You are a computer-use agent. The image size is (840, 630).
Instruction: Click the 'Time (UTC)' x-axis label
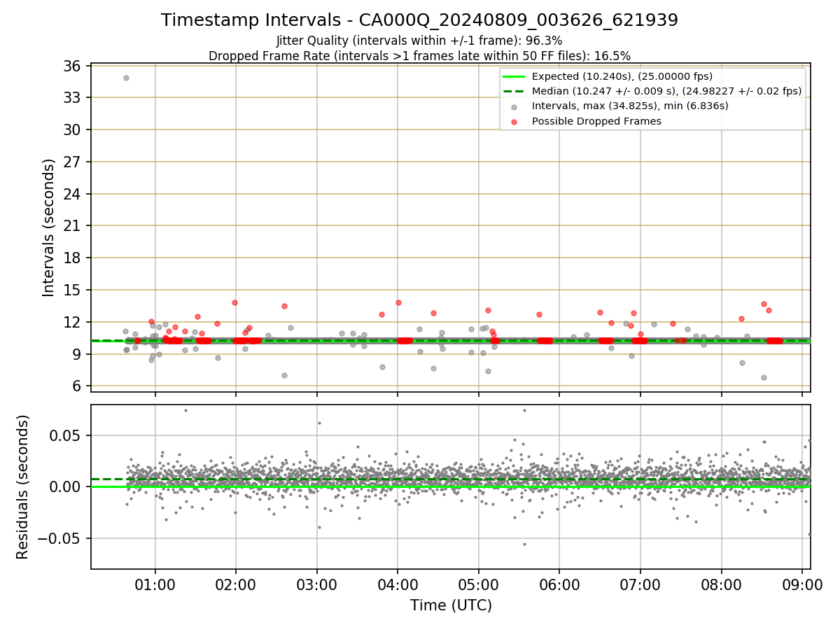(451, 605)
